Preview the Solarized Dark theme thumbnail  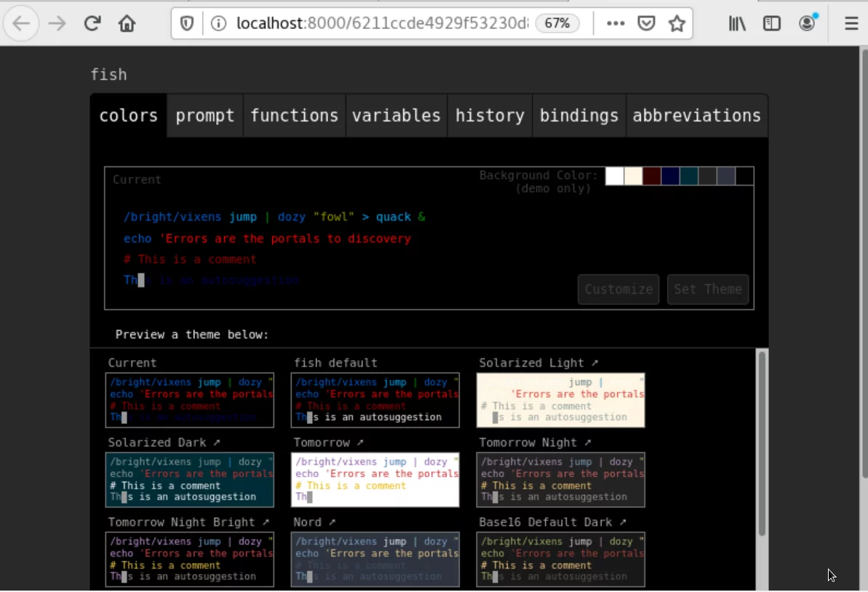tap(189, 480)
